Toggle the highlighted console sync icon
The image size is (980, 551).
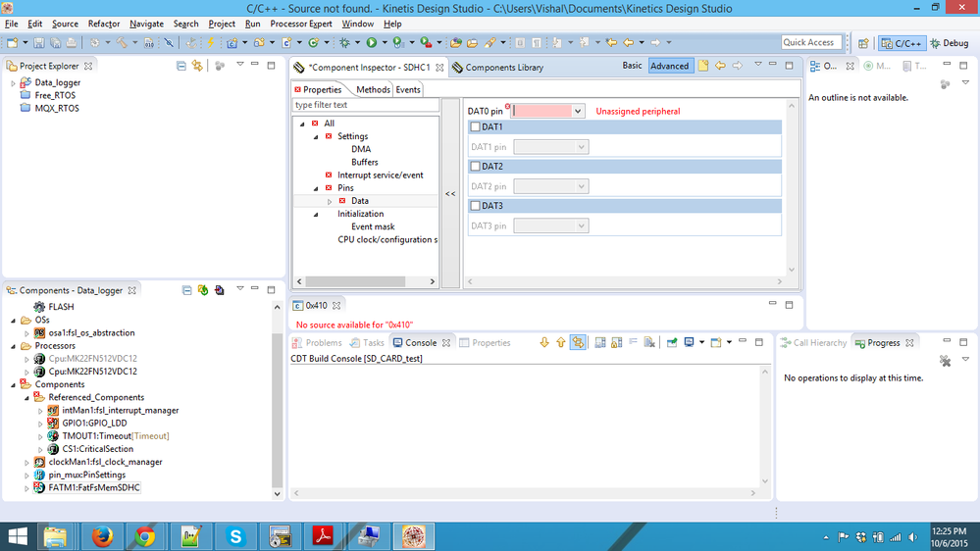578,342
